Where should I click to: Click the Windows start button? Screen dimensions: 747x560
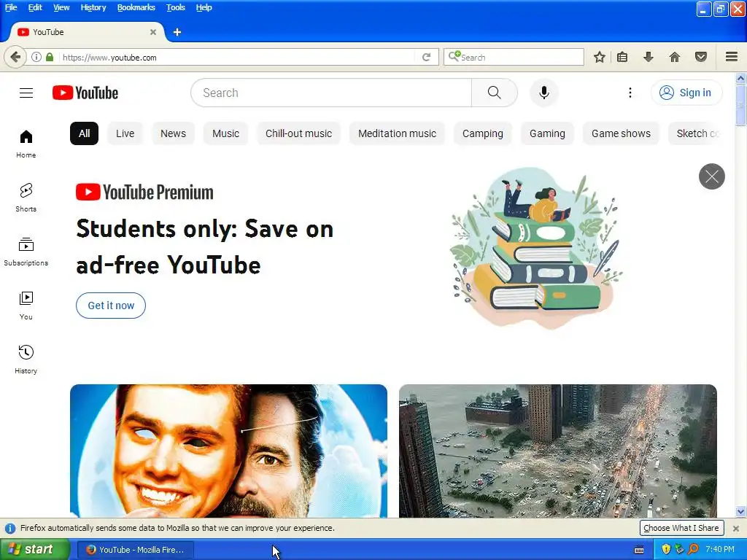click(34, 549)
